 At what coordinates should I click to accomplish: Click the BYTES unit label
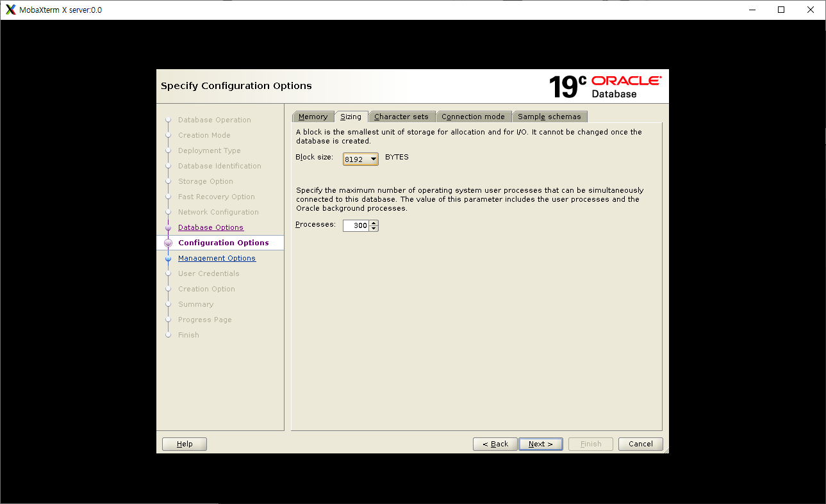pos(397,157)
